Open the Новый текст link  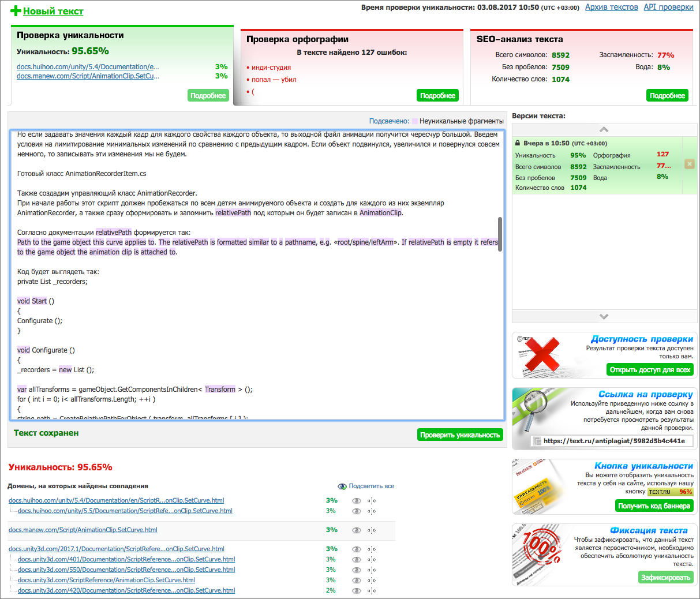[53, 11]
